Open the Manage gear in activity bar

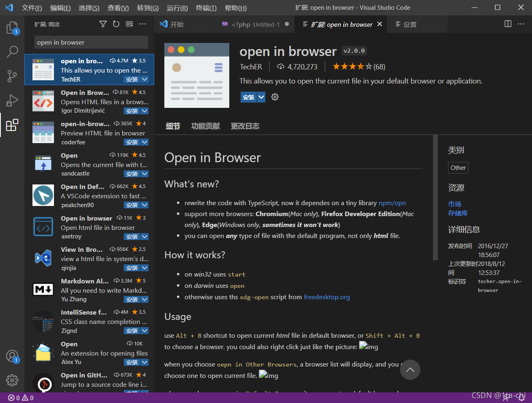pyautogui.click(x=12, y=380)
